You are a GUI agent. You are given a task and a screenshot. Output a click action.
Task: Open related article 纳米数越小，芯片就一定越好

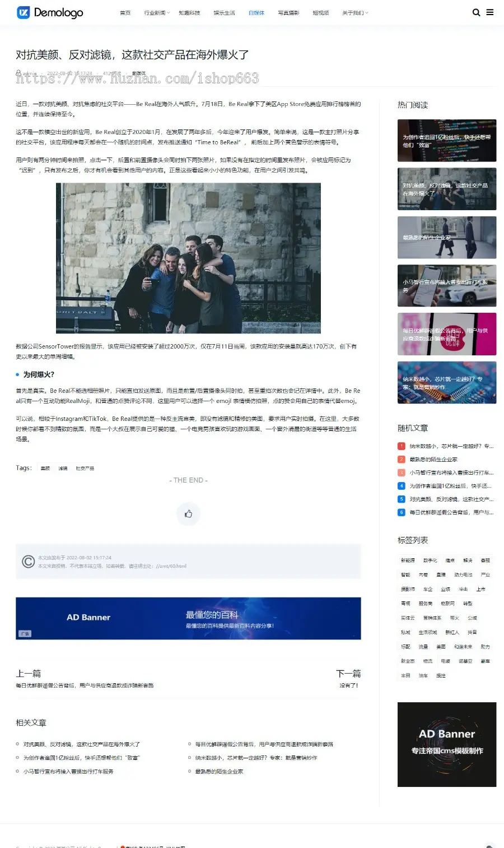(256, 758)
